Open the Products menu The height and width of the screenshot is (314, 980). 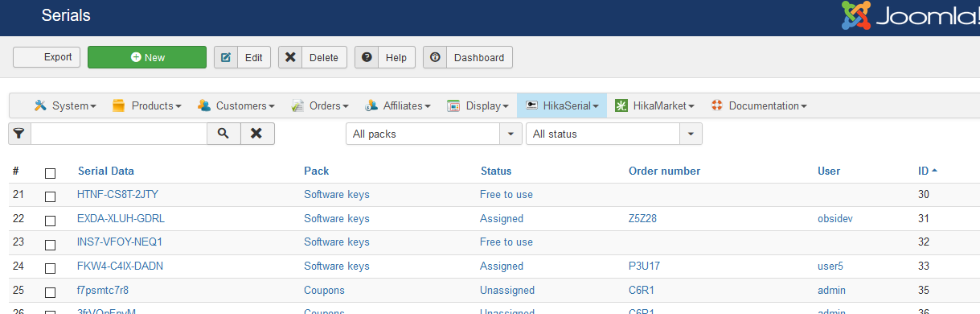[147, 105]
